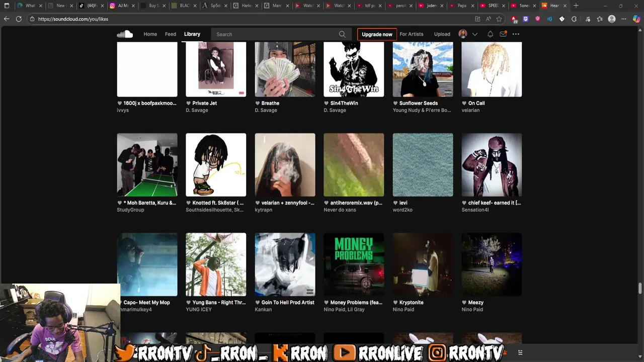The height and width of the screenshot is (362, 644).
Task: Open SoundCloud more options ellipsis
Action: 516,34
